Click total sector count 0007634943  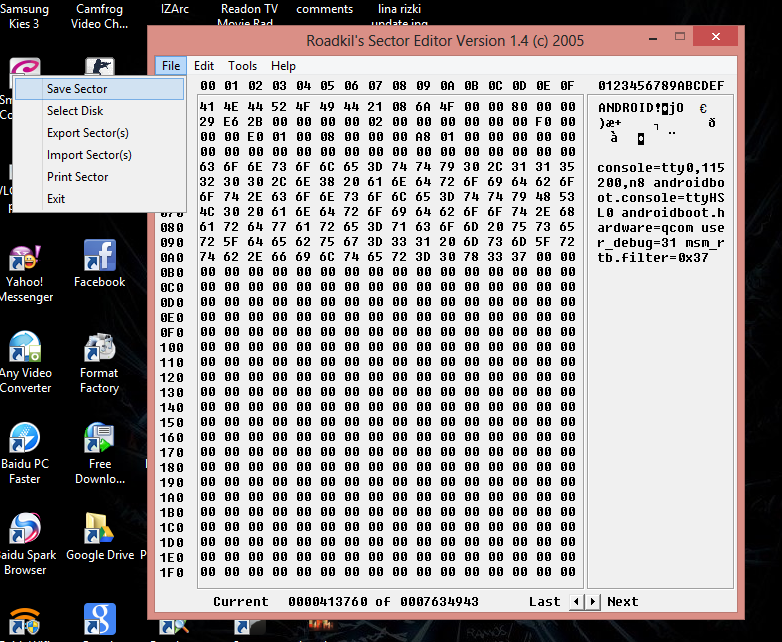439,602
